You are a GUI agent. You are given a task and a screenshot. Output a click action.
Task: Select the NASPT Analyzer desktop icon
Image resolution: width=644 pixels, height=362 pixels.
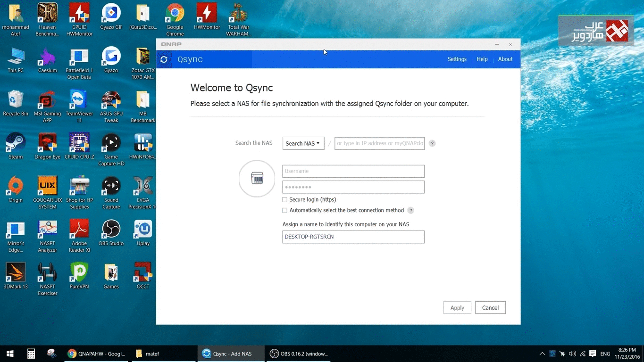47,236
